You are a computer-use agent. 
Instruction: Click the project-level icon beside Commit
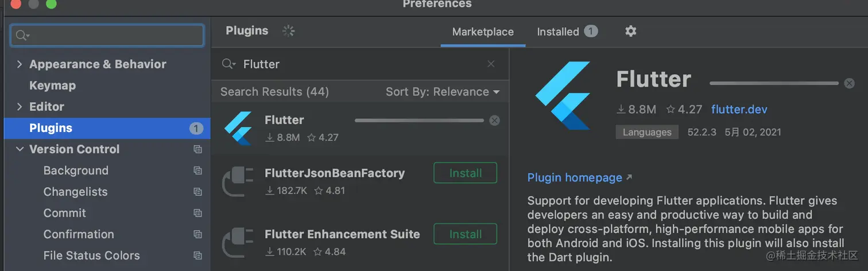(x=197, y=213)
